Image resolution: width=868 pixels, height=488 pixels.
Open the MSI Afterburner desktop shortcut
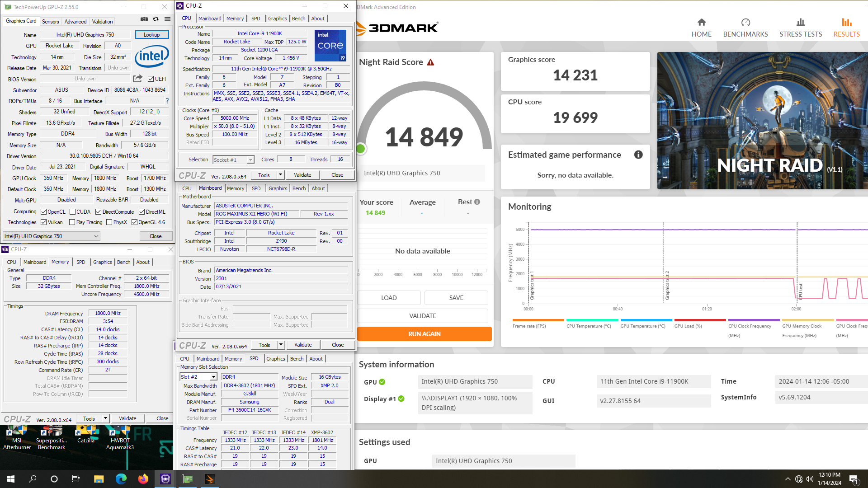[17, 437]
